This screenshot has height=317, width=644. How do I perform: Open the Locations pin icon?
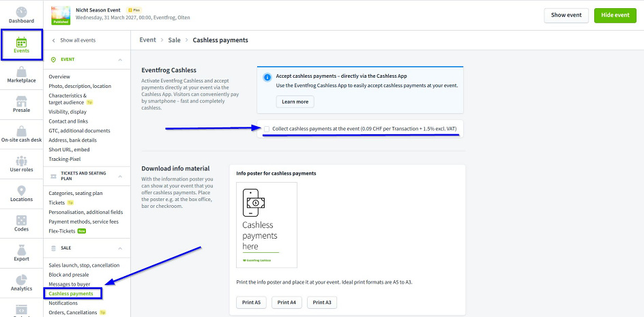[21, 190]
